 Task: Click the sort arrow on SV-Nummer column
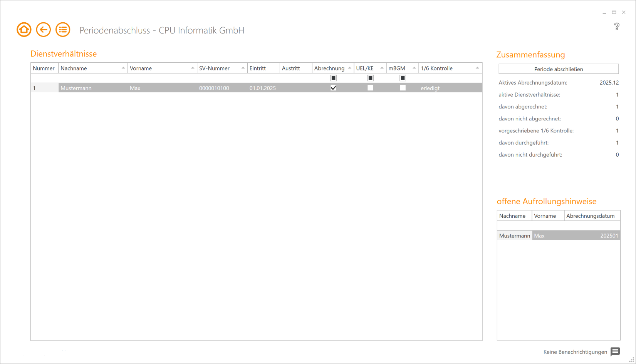pos(243,68)
